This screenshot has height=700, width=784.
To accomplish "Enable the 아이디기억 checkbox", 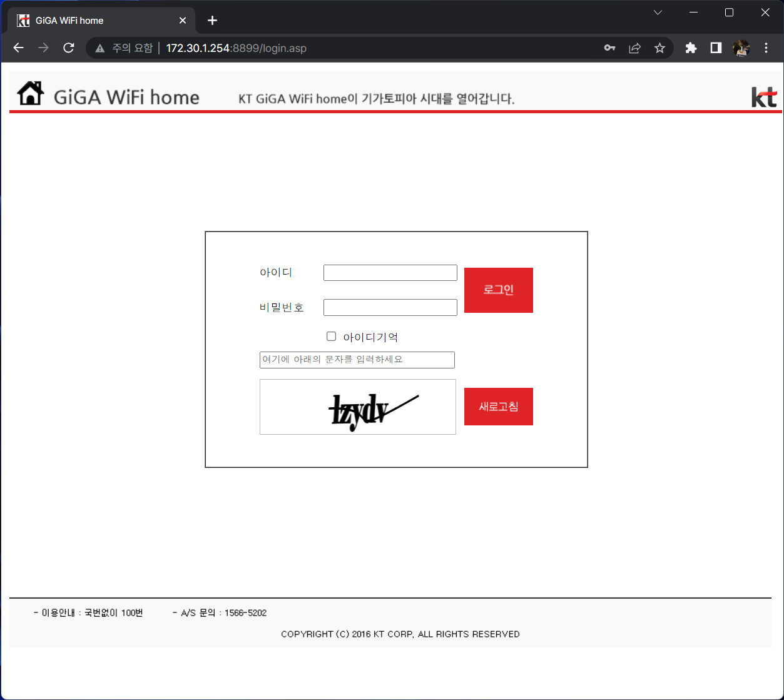I will coord(331,336).
